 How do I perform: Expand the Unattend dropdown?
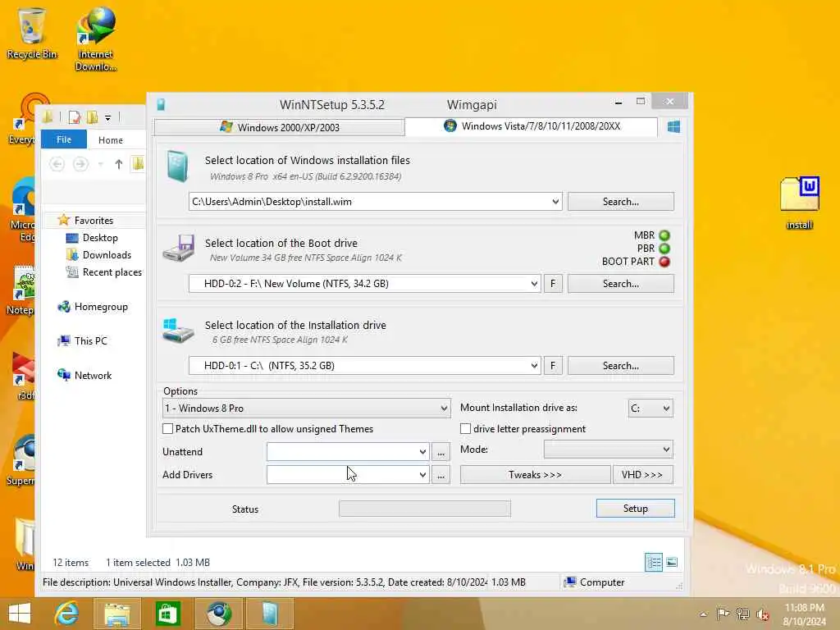(422, 452)
